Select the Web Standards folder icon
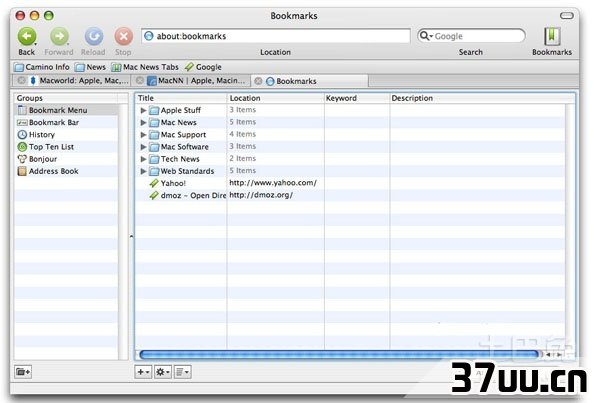This screenshot has height=403, width=600. (x=154, y=171)
